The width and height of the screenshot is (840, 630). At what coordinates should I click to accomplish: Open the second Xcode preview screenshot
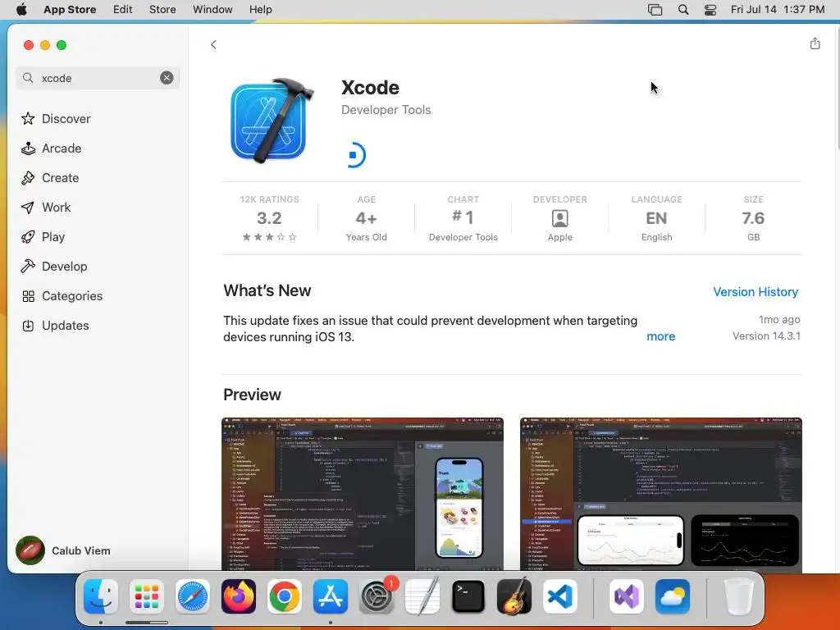click(660, 494)
